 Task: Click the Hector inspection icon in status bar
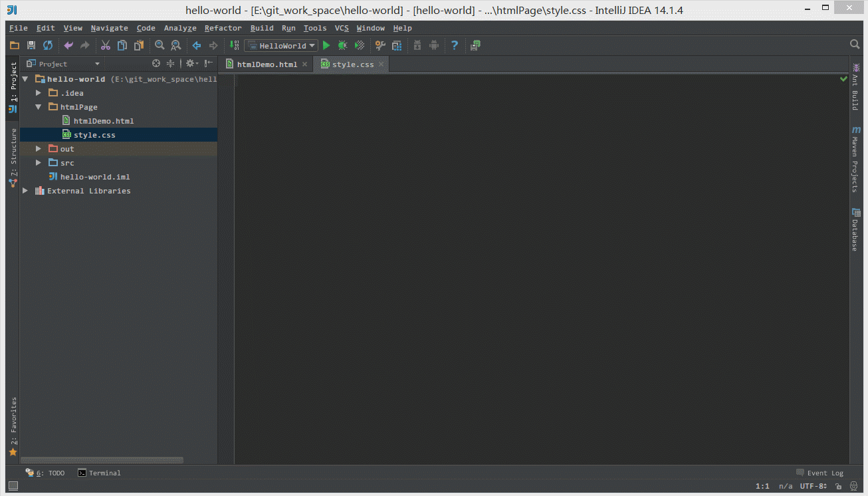(x=853, y=486)
